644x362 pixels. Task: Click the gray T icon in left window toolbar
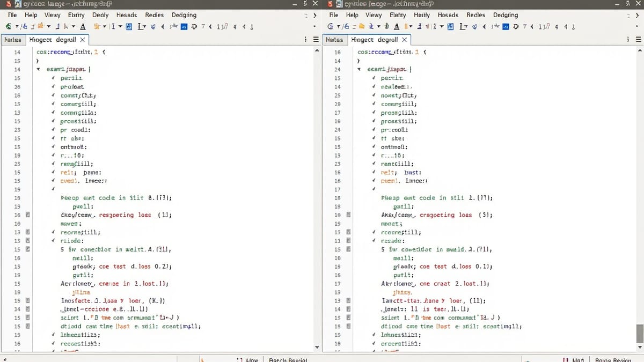click(x=203, y=27)
